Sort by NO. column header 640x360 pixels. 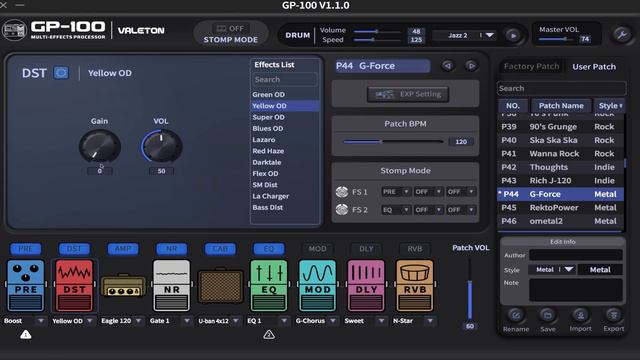click(x=513, y=106)
